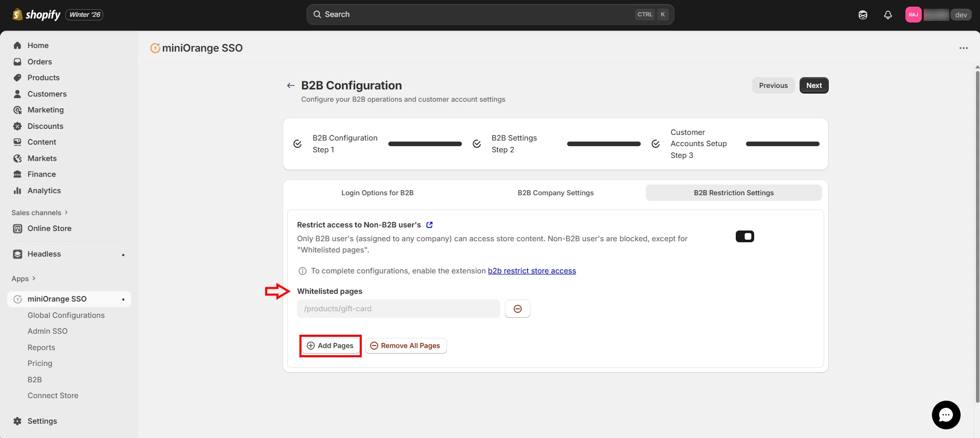Open Pricing under miniOrange SSO
This screenshot has height=438, width=980.
point(40,363)
